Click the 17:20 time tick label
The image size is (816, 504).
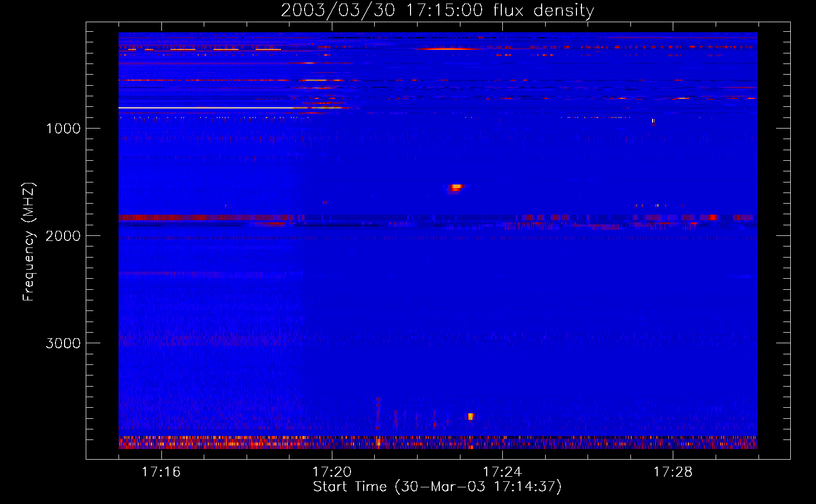(x=332, y=472)
